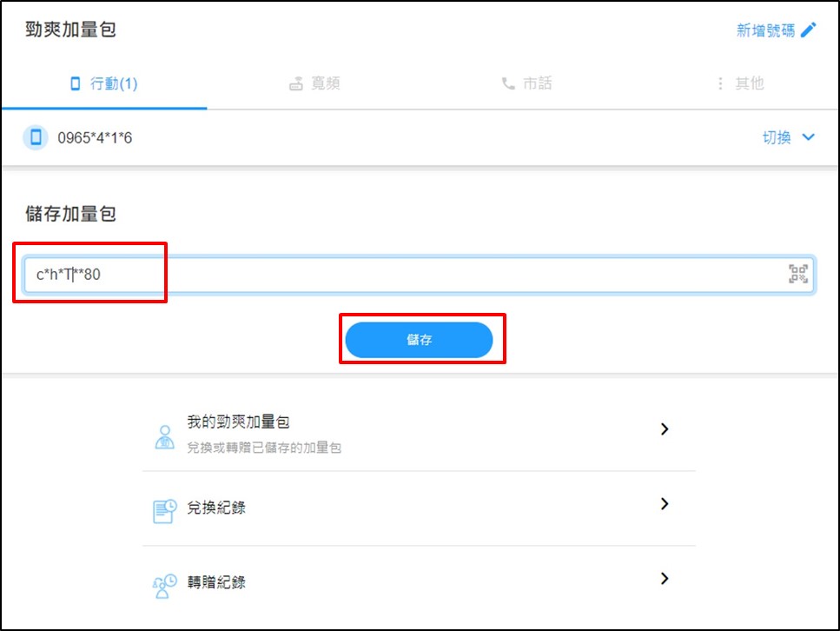Select the 兌換紀錄 list item label
This screenshot has width=840, height=631.
(216, 508)
